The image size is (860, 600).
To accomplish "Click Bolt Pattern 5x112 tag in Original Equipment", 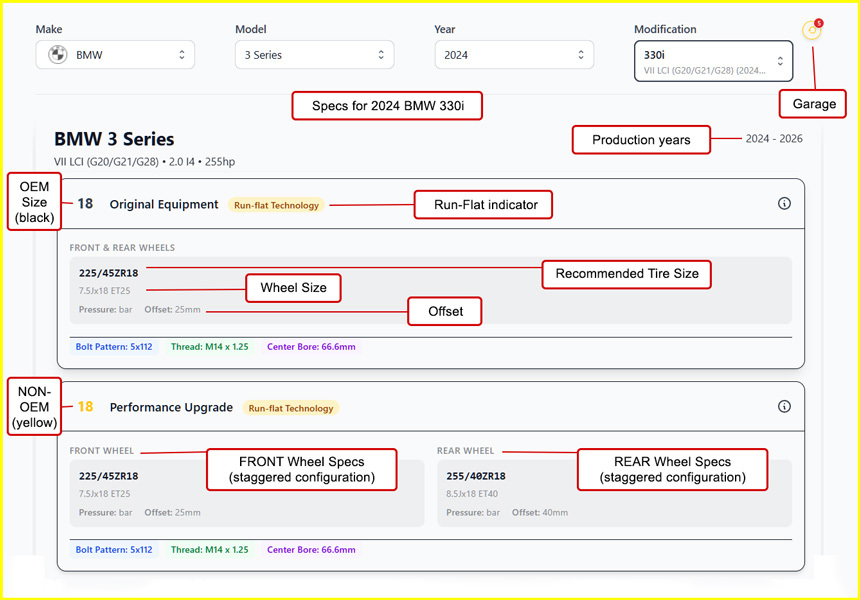I will (114, 347).
